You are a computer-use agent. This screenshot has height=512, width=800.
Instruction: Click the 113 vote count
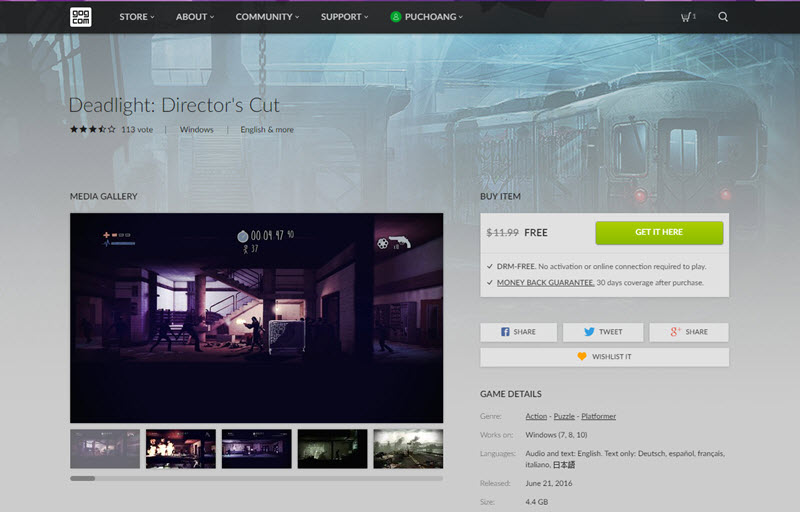[137, 130]
